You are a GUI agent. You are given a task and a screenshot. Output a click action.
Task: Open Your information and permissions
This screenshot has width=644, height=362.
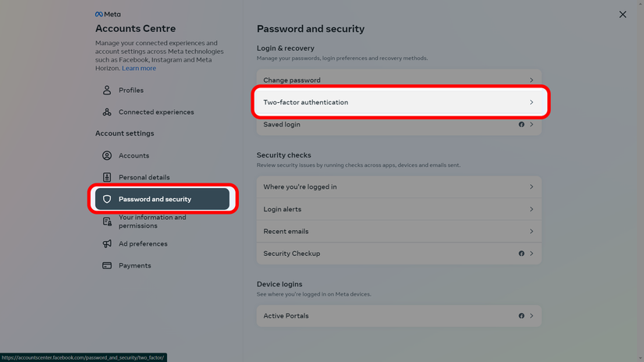pyautogui.click(x=162, y=222)
